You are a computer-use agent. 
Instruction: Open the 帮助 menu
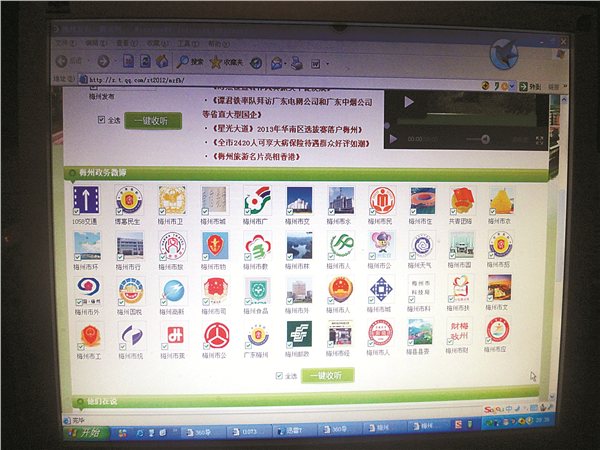(x=218, y=44)
